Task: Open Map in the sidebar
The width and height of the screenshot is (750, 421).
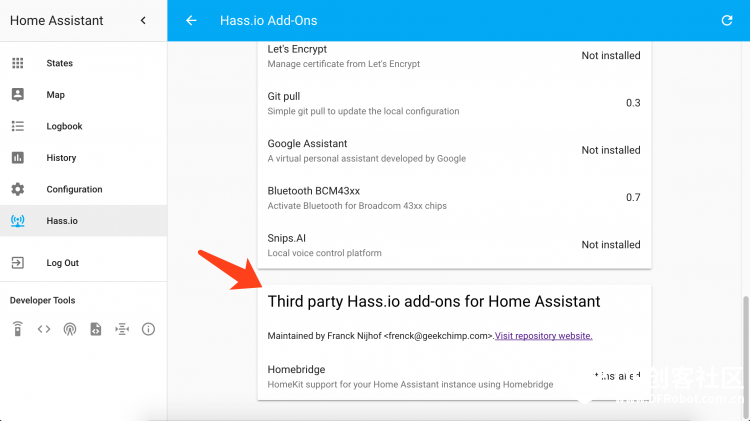Action: [83, 95]
